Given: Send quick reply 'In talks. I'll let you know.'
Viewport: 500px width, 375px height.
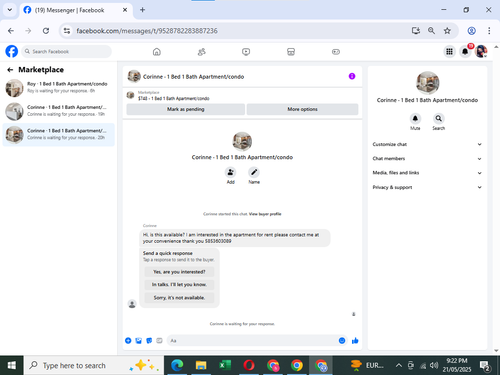Looking at the screenshot, I should [179, 284].
